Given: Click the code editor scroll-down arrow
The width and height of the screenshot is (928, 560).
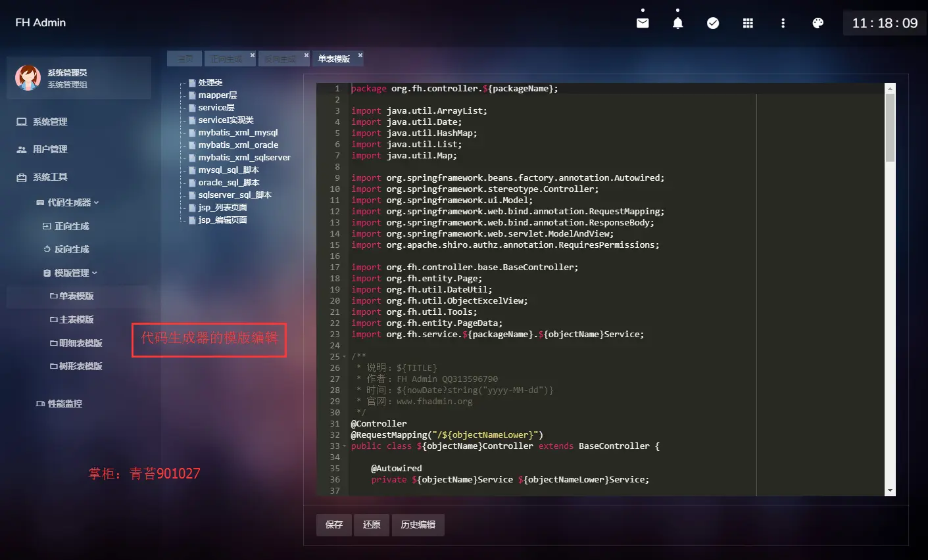Looking at the screenshot, I should [x=890, y=490].
